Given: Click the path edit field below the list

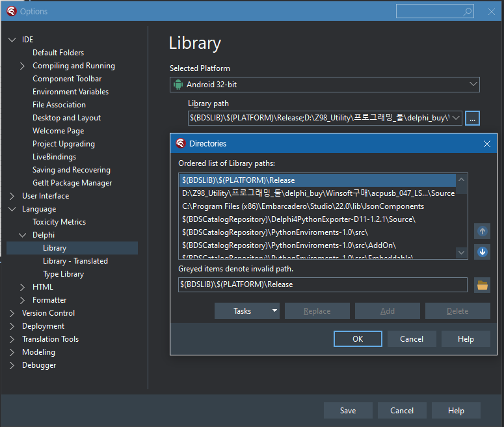Looking at the screenshot, I should pos(323,284).
